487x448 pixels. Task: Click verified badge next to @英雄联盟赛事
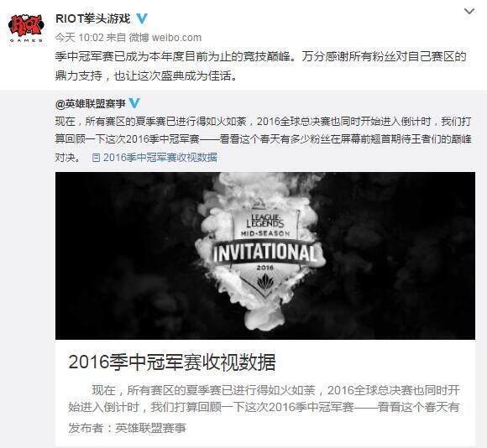tap(134, 103)
